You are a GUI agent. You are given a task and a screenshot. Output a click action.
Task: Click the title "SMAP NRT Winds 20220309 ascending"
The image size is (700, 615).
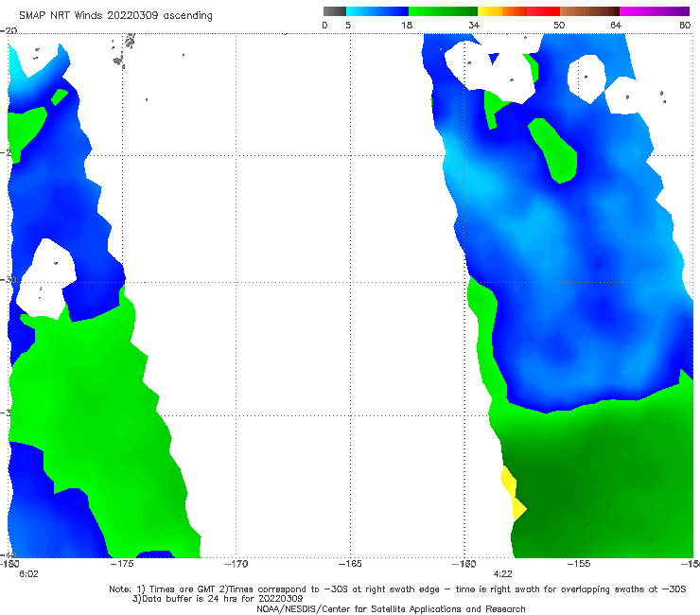point(115,15)
